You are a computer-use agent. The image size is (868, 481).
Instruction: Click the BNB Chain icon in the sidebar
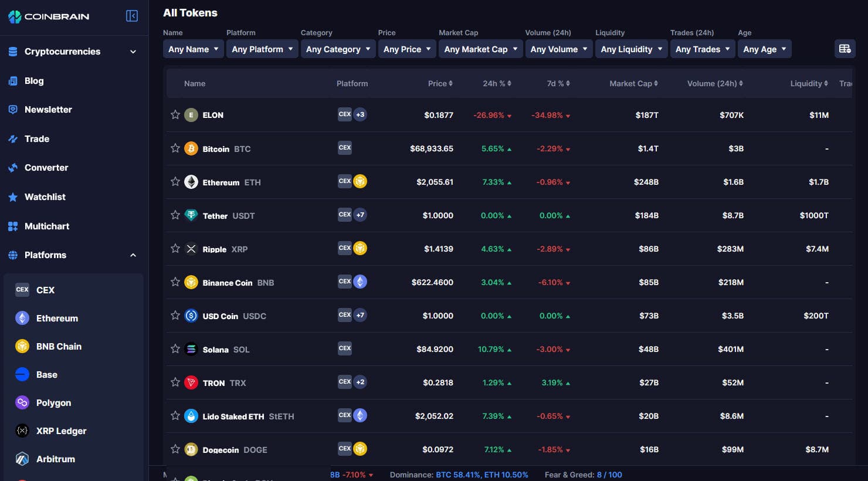click(x=22, y=346)
